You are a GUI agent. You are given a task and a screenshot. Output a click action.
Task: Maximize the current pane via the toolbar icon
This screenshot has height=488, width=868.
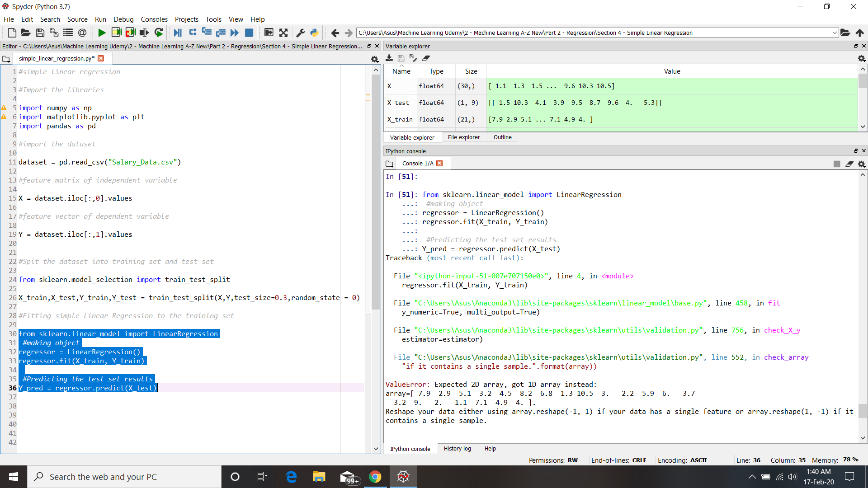coord(269,33)
